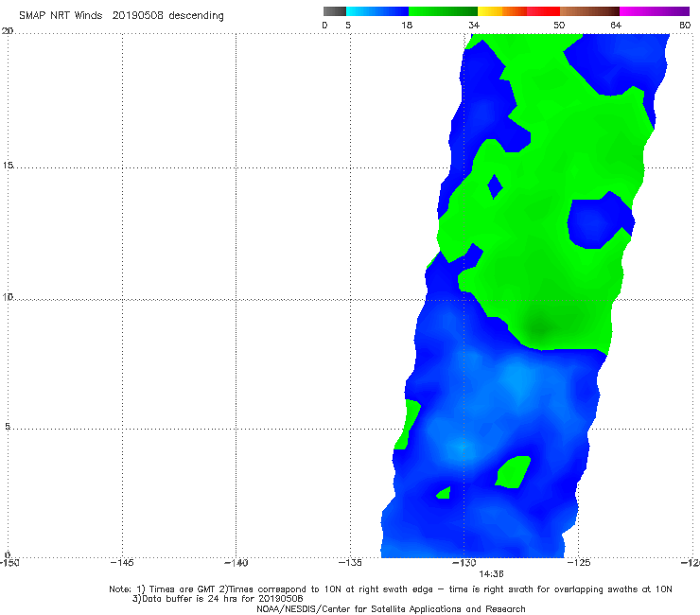Image resolution: width=700 pixels, height=615 pixels.
Task: Click the color bar label '50'
Action: [559, 25]
